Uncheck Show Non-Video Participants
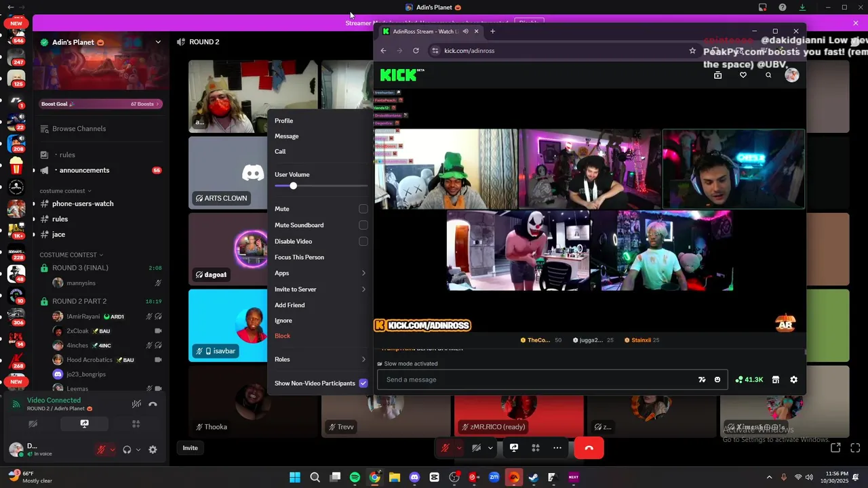The height and width of the screenshot is (488, 868). (x=363, y=383)
